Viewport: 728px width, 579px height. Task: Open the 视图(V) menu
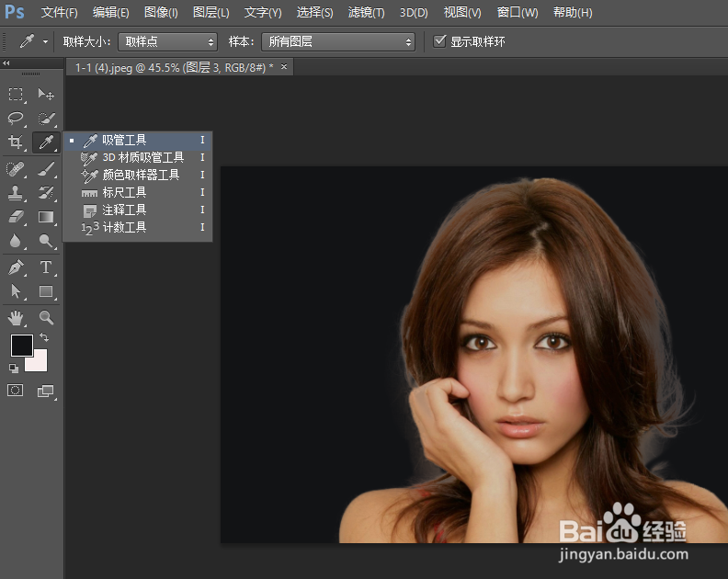click(x=462, y=13)
